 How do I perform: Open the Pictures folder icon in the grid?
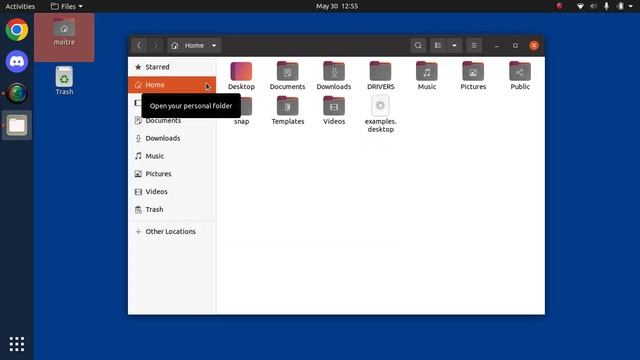(473, 76)
